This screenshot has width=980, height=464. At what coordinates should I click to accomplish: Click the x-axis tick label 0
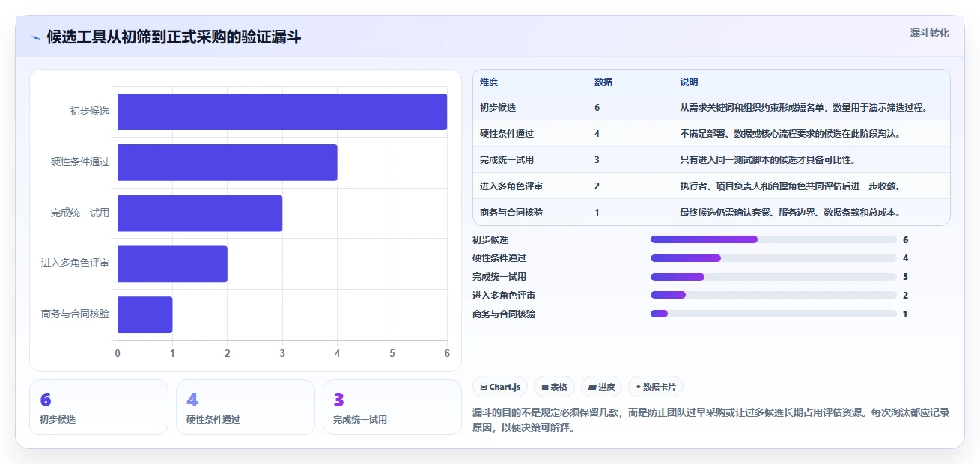point(118,353)
